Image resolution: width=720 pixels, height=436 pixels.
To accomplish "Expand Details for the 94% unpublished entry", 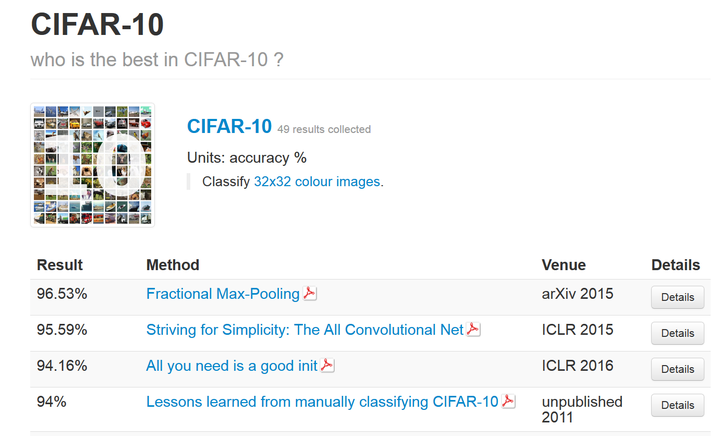I will (x=677, y=405).
